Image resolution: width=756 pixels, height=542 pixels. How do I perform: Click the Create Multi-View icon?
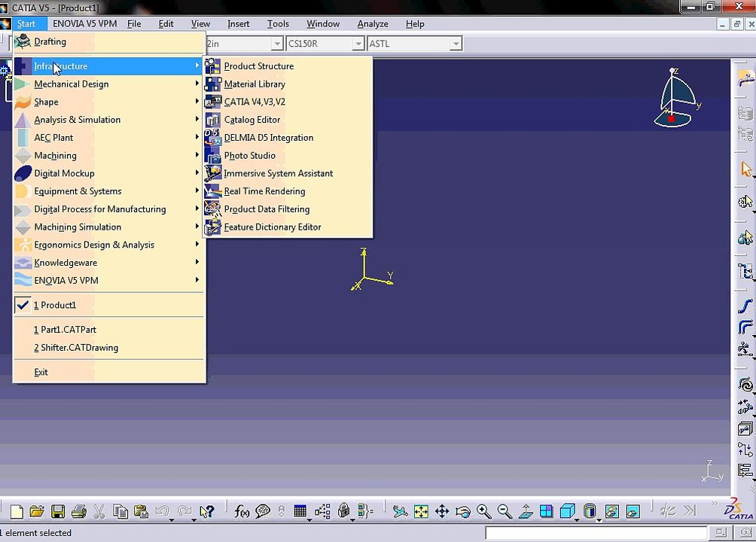[x=546, y=511]
